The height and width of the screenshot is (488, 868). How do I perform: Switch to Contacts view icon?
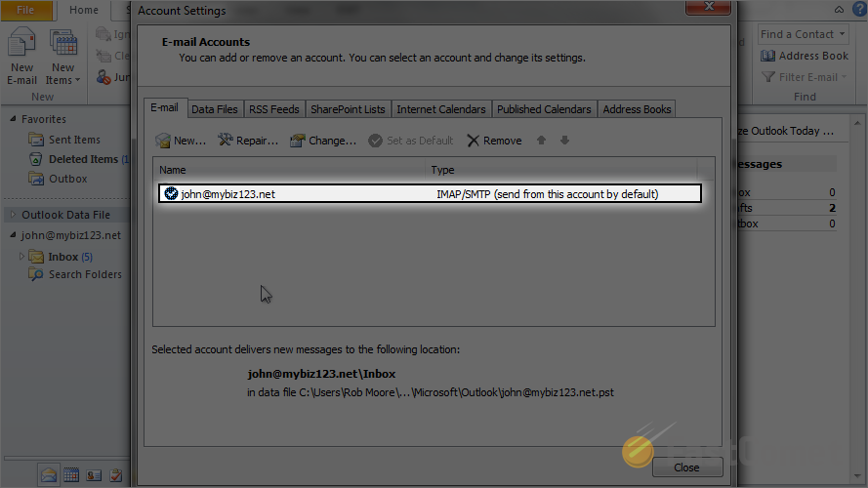[x=94, y=474]
